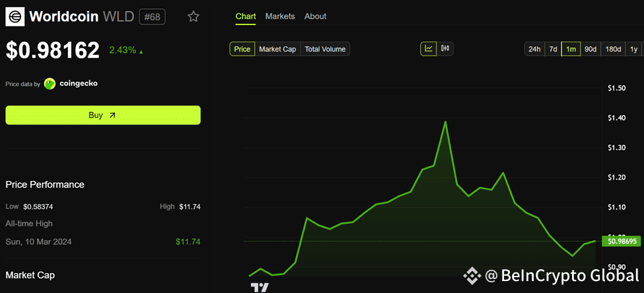
Task: Click the $1.20 axis label
Action: [616, 177]
